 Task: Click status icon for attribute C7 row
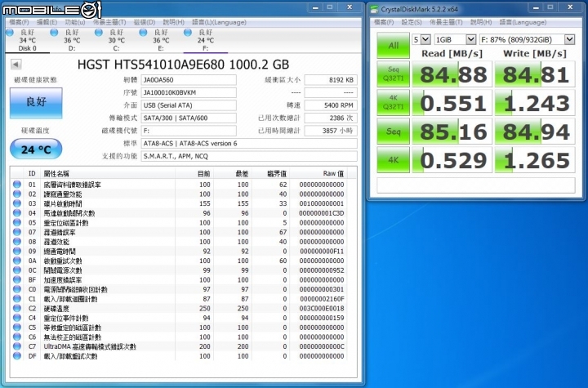[17, 346]
